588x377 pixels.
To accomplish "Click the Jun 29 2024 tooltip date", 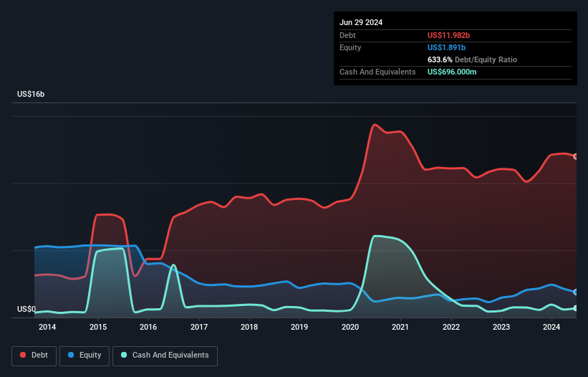I will tap(361, 22).
